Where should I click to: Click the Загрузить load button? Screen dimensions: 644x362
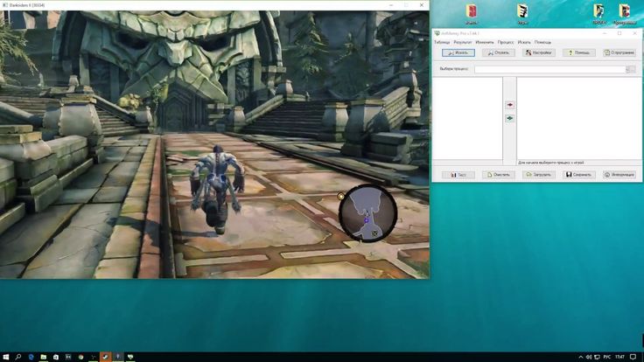(539, 174)
